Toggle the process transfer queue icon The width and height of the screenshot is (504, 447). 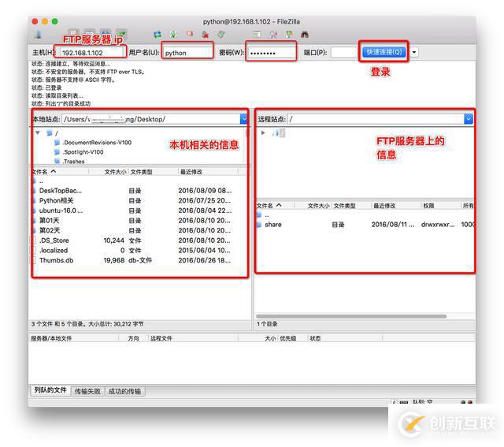(173, 35)
